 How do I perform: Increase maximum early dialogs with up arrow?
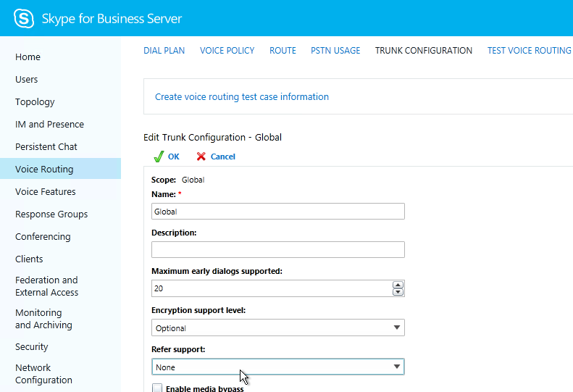[398, 285]
